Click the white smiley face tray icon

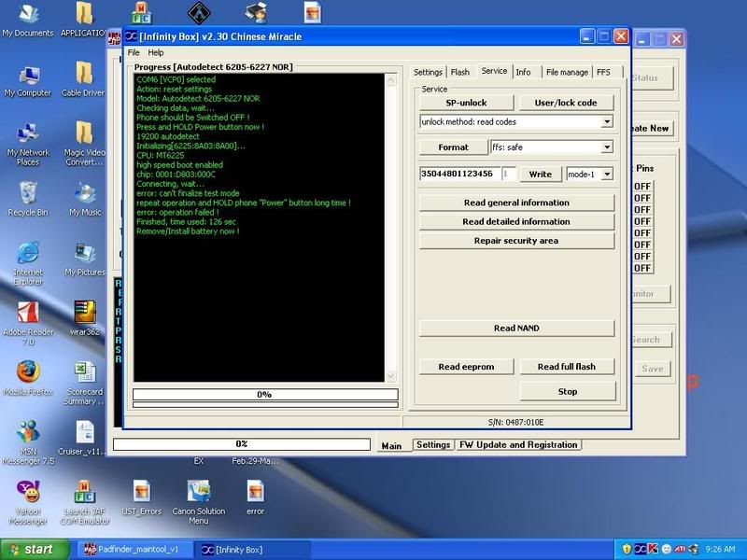tap(667, 549)
